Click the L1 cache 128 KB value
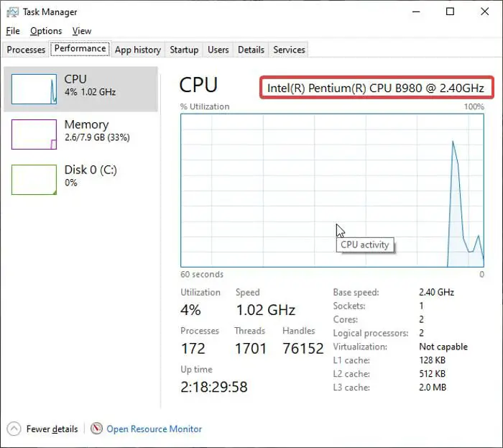Screen dimensions: 503x448 (432, 360)
